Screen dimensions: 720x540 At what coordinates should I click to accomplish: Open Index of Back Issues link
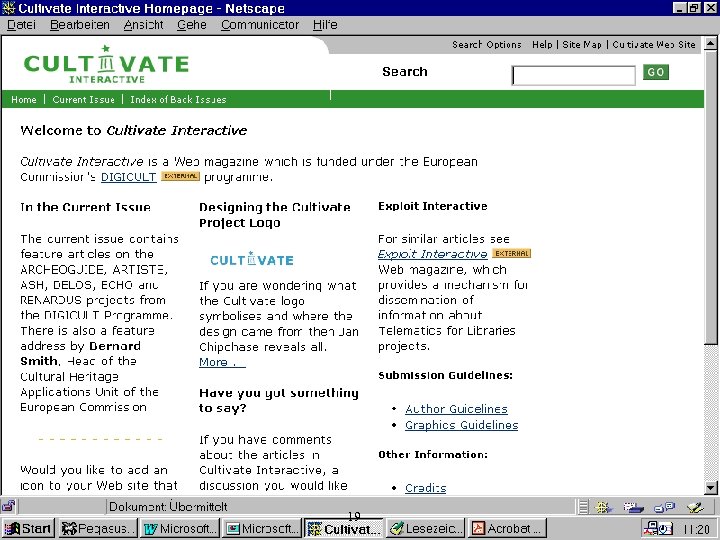(178, 100)
